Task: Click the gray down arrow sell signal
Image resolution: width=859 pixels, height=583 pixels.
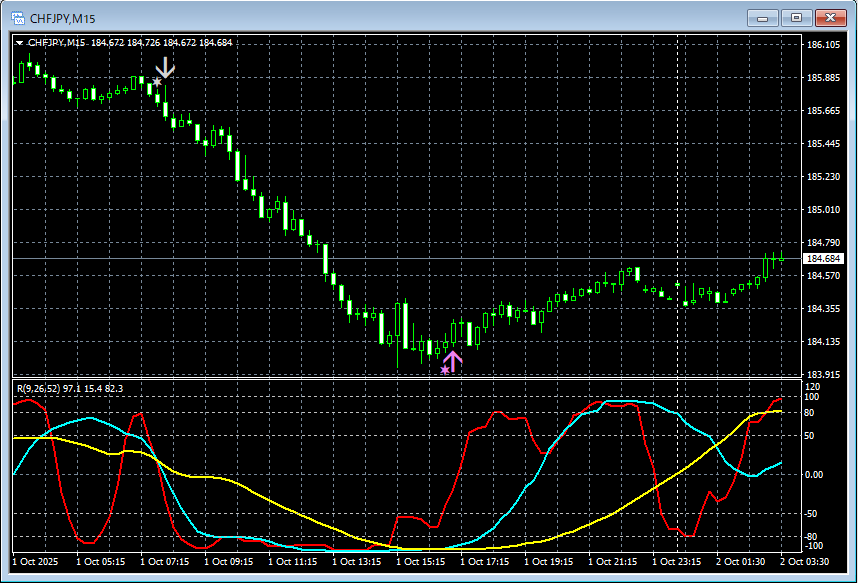Action: pos(166,67)
